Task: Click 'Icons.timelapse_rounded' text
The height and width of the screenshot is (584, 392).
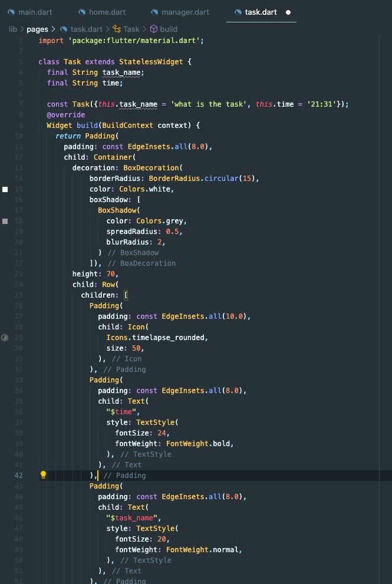Action: pos(156,338)
